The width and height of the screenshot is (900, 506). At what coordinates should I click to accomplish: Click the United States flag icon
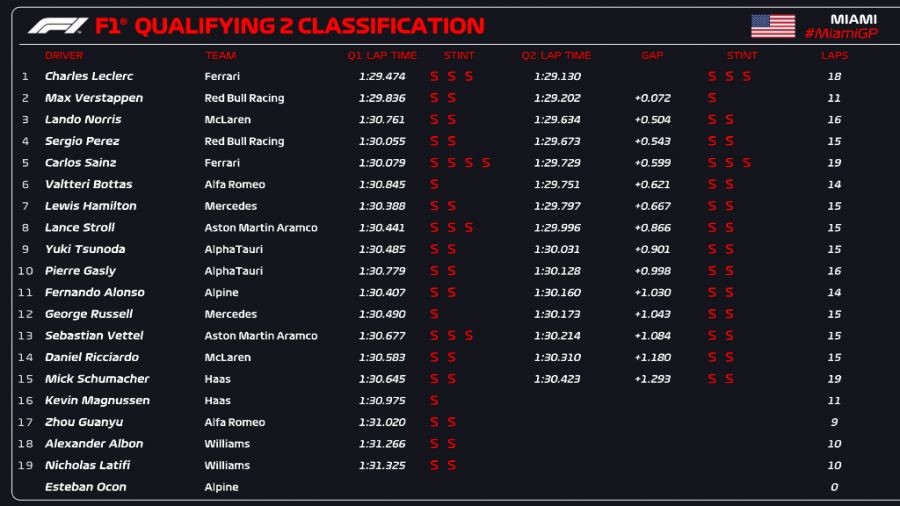click(x=773, y=26)
